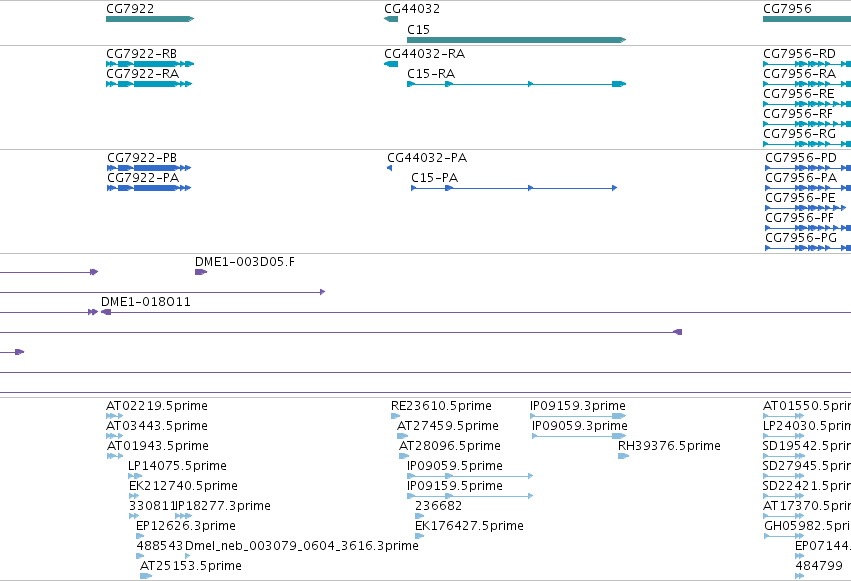The height and width of the screenshot is (581, 851).
Task: Select the C15-PA protein label
Action: [434, 178]
